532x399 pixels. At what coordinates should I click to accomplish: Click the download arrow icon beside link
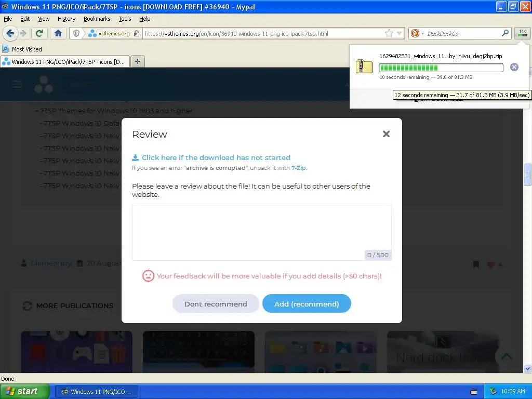tap(136, 157)
